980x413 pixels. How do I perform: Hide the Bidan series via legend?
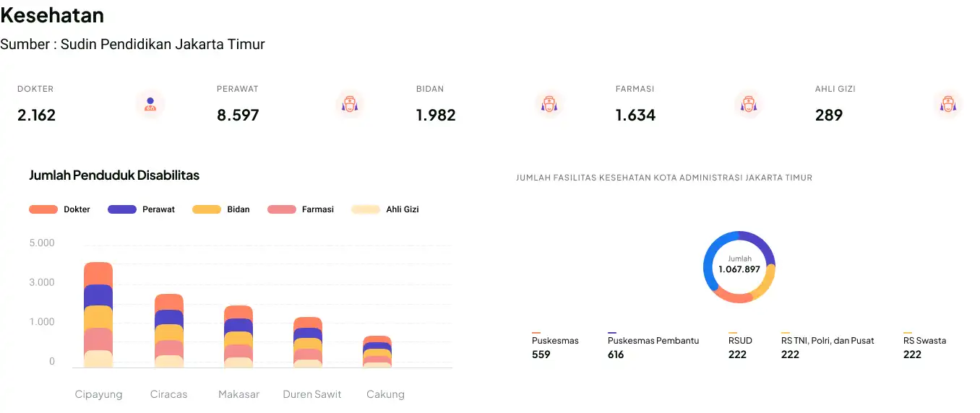[221, 209]
